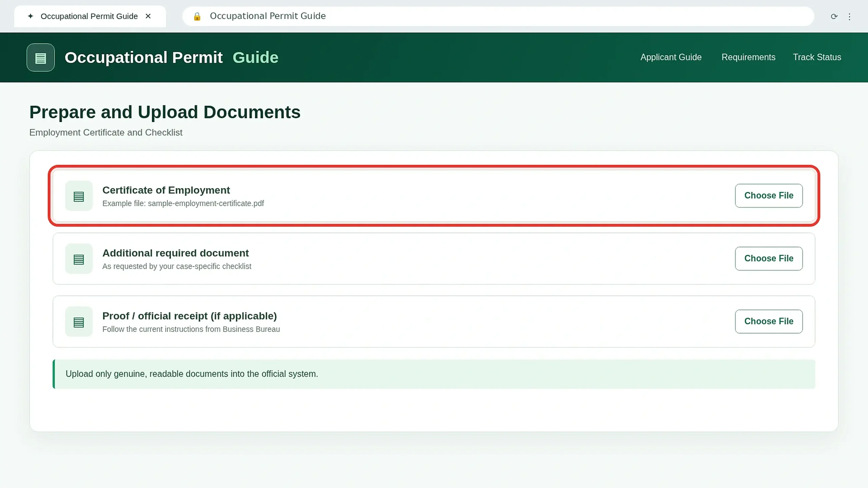
Task: Choose File for Additional required document
Action: tap(769, 259)
